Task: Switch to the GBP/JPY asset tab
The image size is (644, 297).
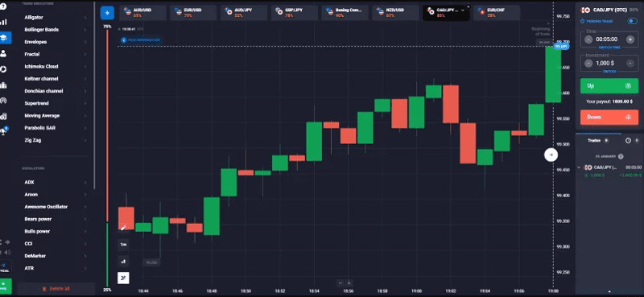Action: tap(294, 13)
